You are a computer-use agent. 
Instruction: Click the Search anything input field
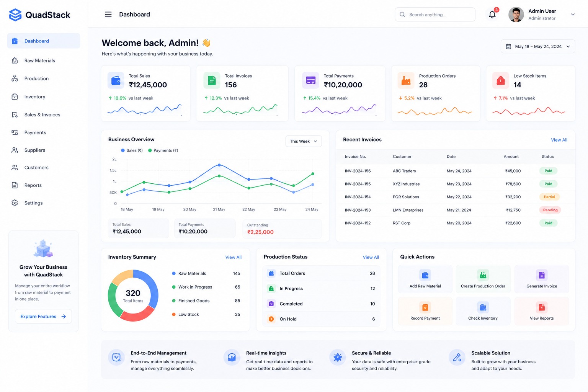point(435,15)
